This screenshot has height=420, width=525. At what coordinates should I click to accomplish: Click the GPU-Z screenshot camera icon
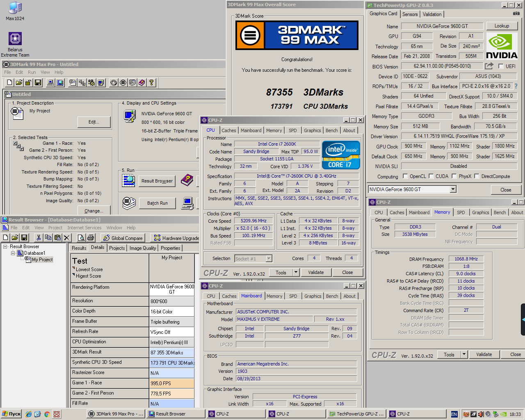tap(516, 14)
